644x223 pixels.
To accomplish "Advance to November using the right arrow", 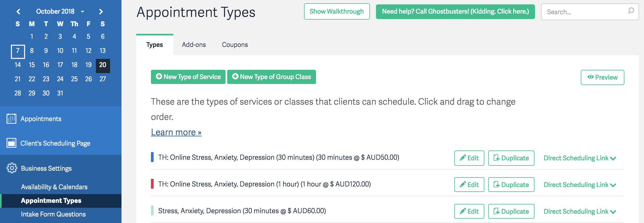I will tap(101, 11).
